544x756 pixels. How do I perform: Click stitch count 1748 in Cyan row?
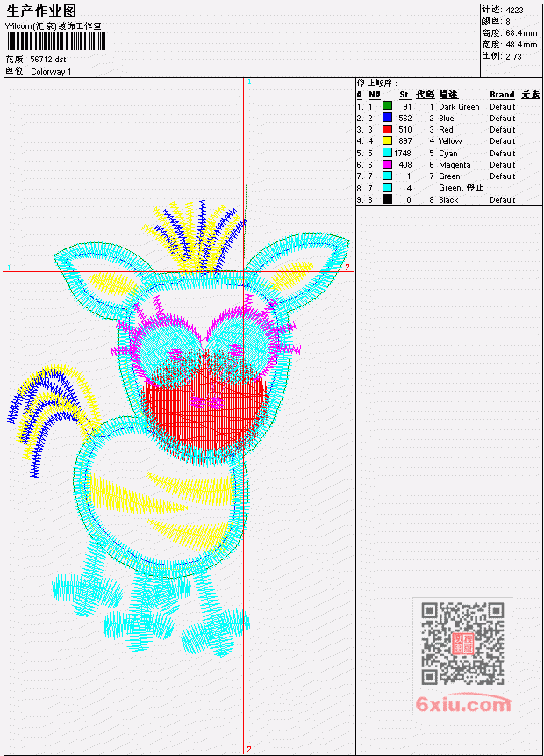click(x=403, y=154)
